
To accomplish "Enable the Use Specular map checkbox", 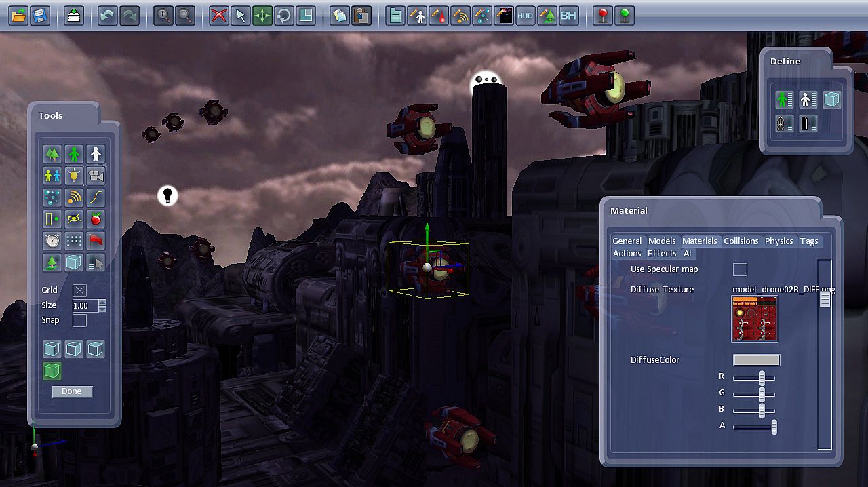I will (740, 269).
